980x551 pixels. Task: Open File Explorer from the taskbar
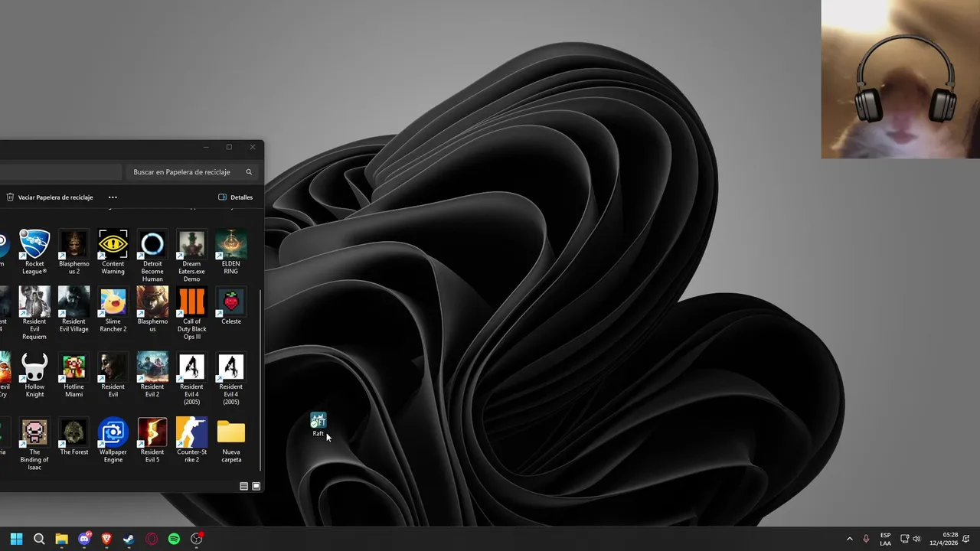click(61, 539)
